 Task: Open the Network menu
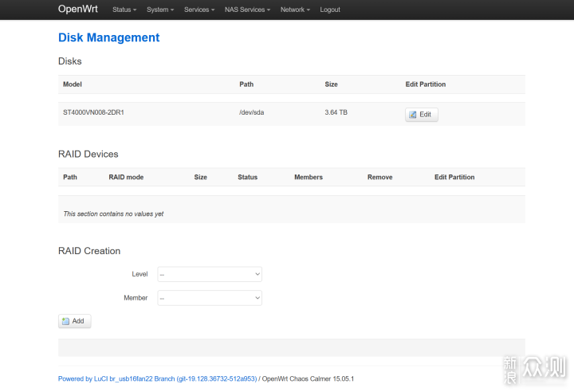(295, 10)
